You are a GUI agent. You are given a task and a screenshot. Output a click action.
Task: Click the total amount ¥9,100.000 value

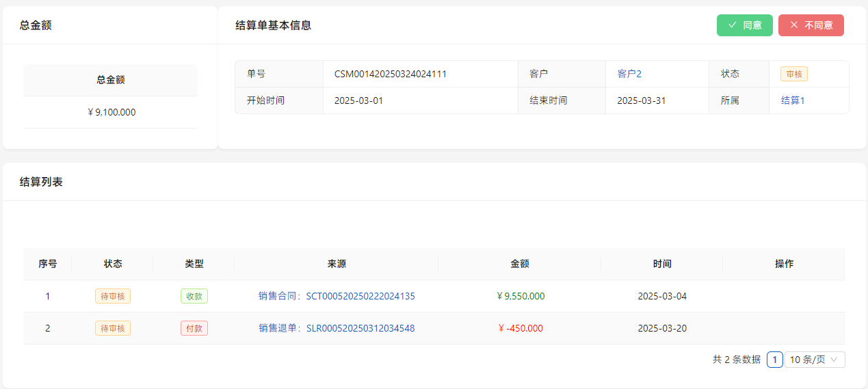[111, 112]
